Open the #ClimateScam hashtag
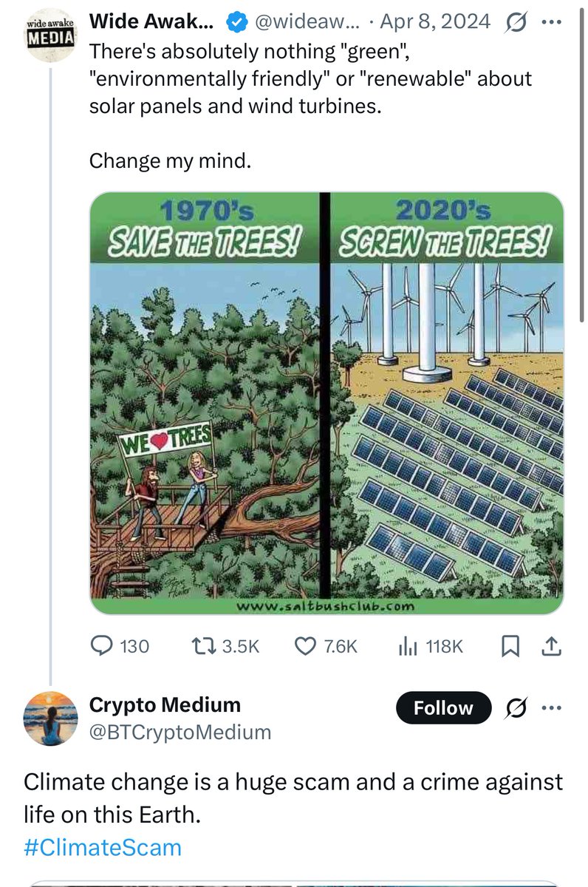This screenshot has height=887, width=588. [103, 847]
